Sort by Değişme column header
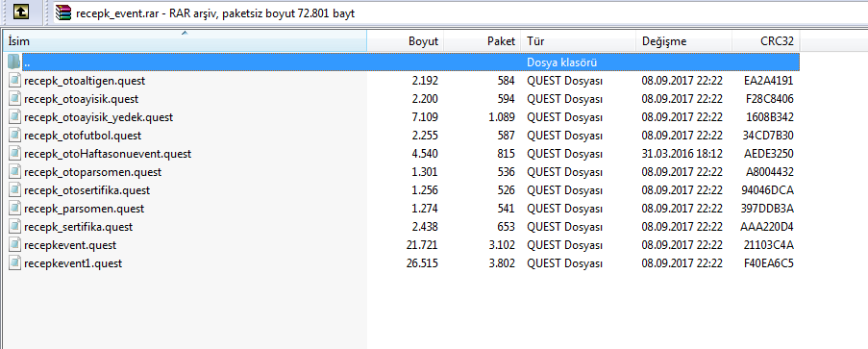The width and height of the screenshot is (868, 349). pos(683,41)
